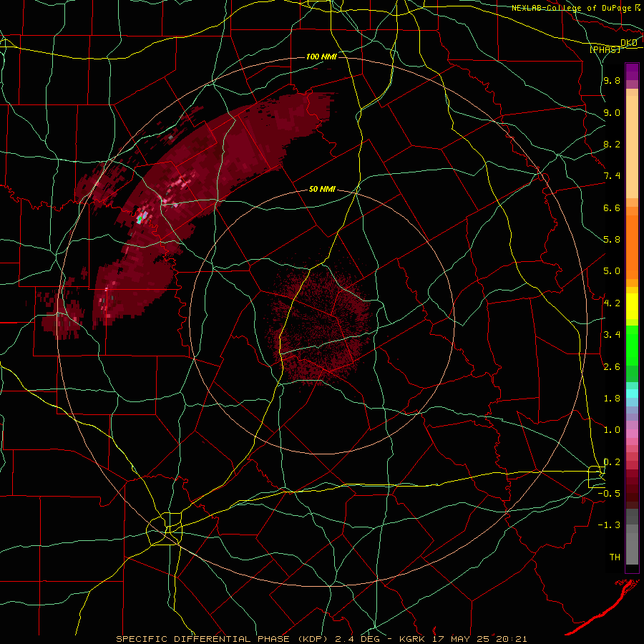Click the 4.2 value on the color scale

coord(612,303)
